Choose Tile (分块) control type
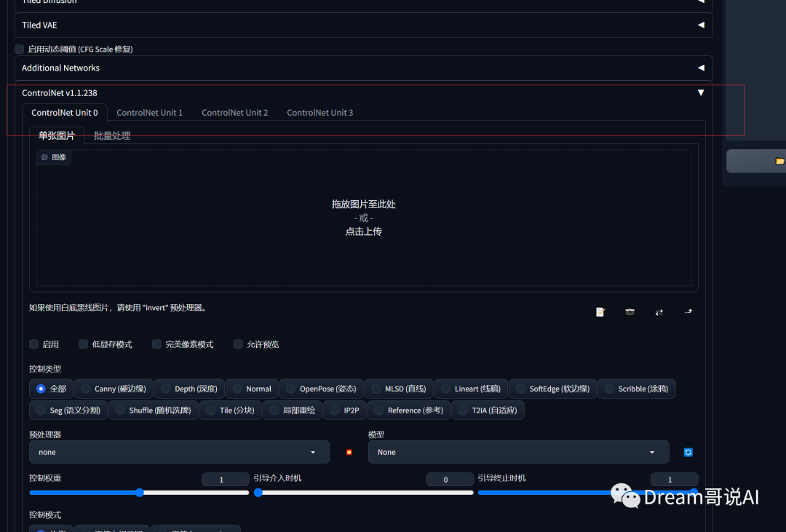The width and height of the screenshot is (786, 532). [231, 410]
